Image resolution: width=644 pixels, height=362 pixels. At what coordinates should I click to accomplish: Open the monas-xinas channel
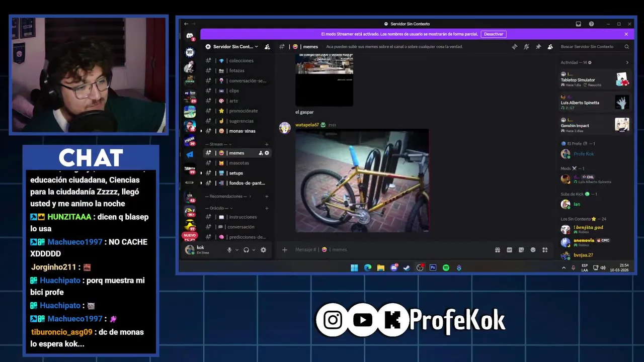[236, 131]
